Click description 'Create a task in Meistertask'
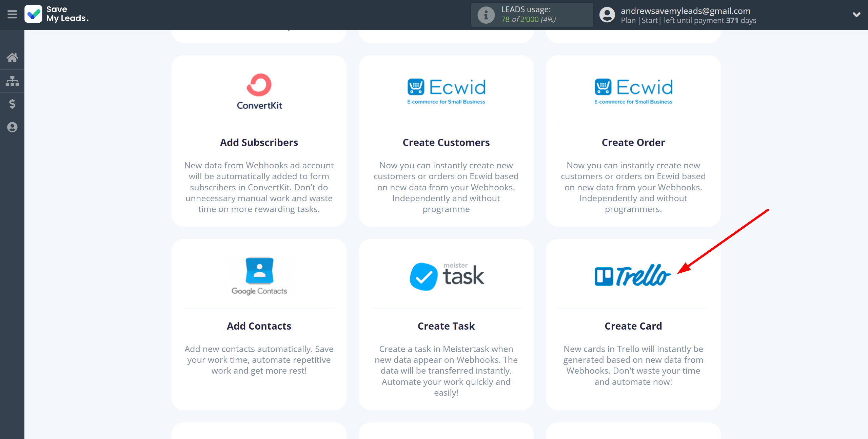868x439 pixels. click(446, 371)
